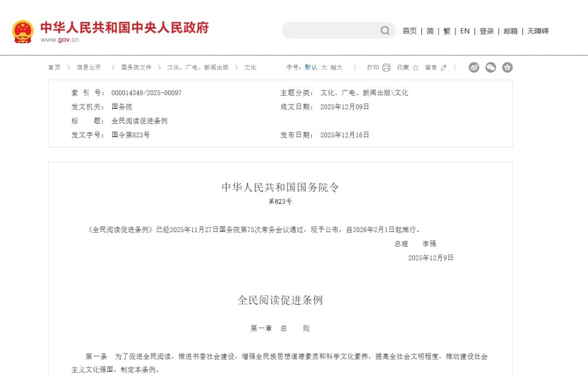Reset font size to 默认
Screen dimensions: 588x376
point(312,67)
